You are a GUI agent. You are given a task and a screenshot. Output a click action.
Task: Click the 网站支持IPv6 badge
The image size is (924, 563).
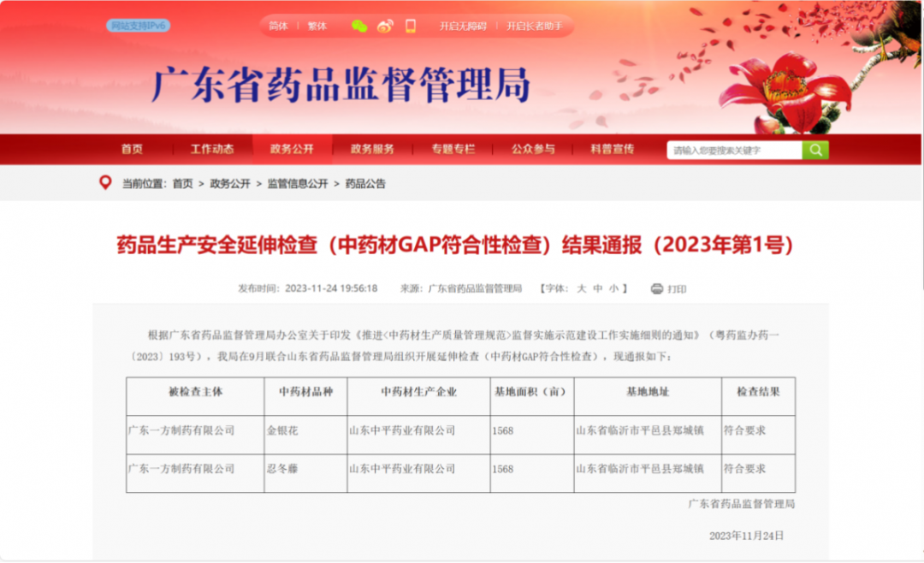pos(138,26)
